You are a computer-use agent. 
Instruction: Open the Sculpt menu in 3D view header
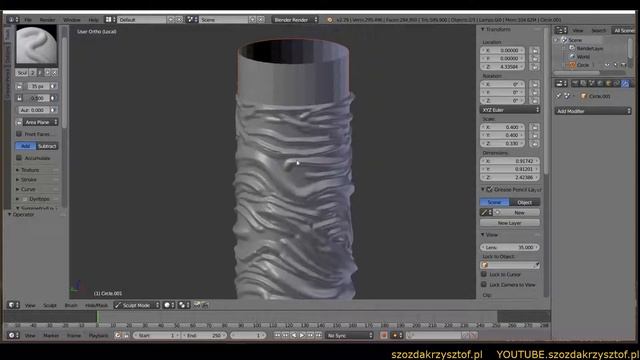click(50, 305)
